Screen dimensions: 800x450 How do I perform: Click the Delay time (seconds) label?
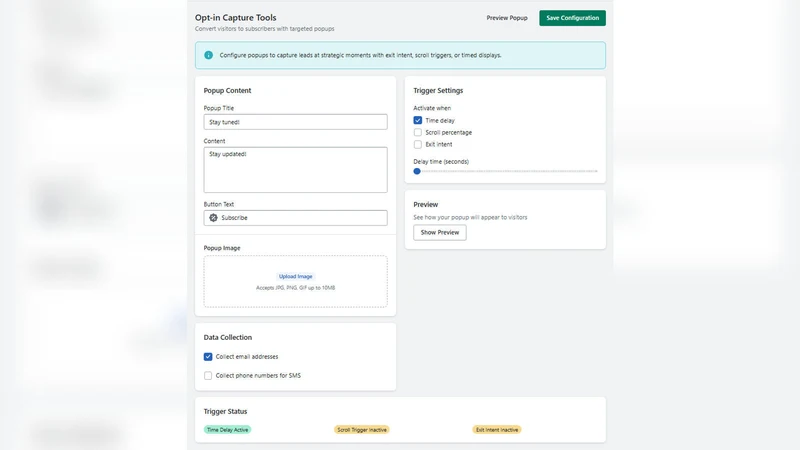[x=441, y=162]
